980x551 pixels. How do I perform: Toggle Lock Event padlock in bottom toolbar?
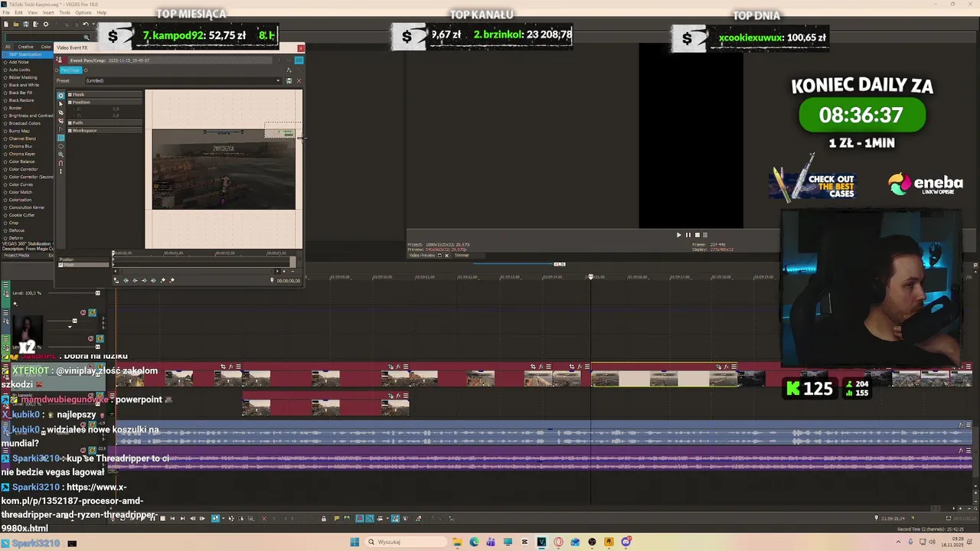(324, 519)
